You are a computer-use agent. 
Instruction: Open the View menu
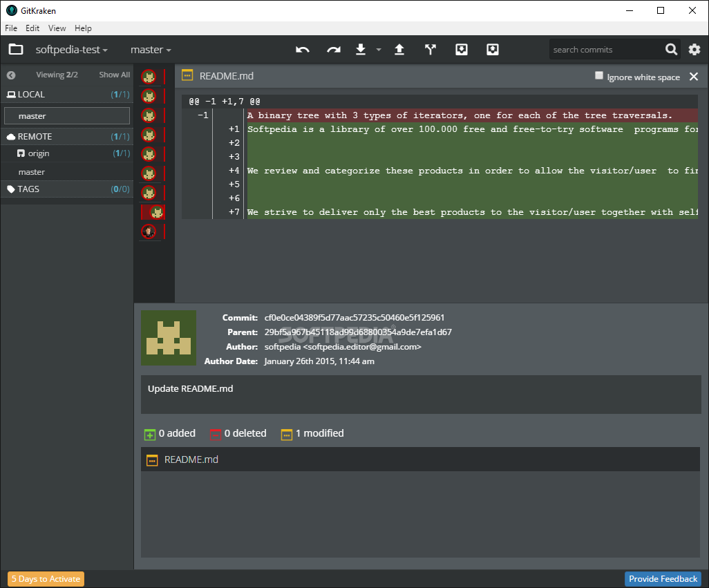point(57,28)
